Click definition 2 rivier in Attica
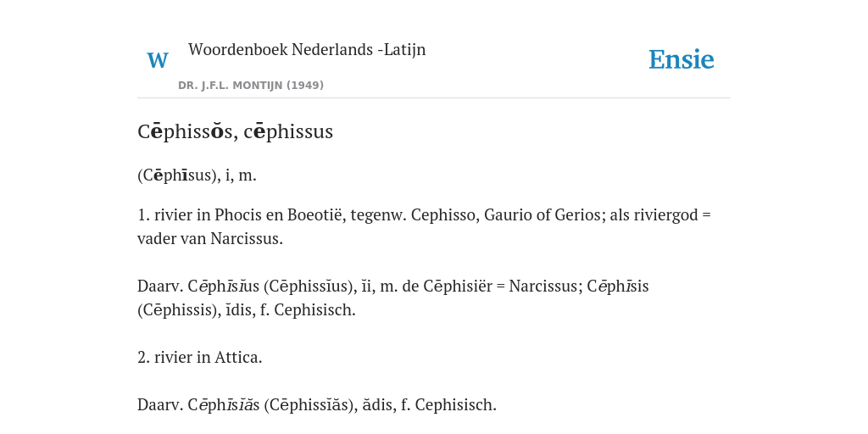Viewport: 868px width, 434px height. click(200, 358)
